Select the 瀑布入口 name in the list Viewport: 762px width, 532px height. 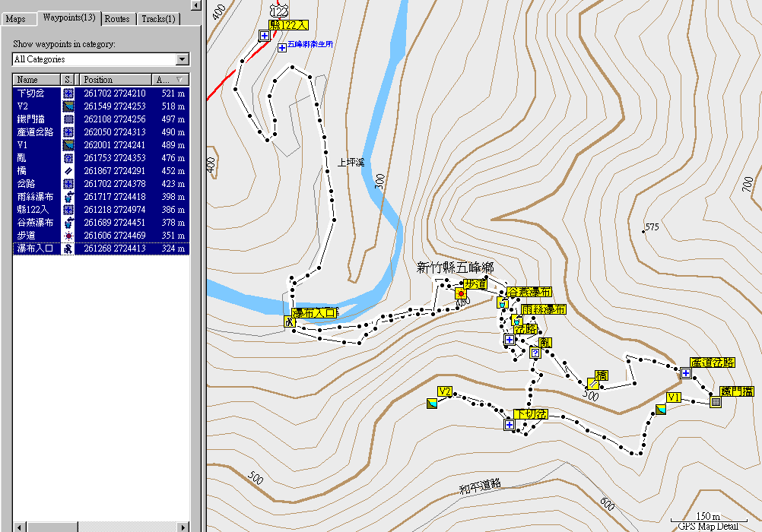[x=35, y=249]
